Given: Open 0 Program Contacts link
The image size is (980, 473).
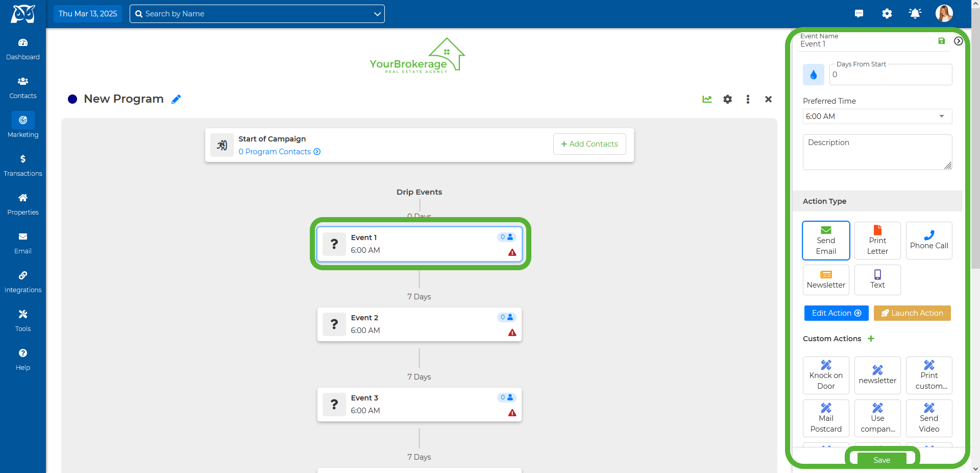Looking at the screenshot, I should point(279,152).
